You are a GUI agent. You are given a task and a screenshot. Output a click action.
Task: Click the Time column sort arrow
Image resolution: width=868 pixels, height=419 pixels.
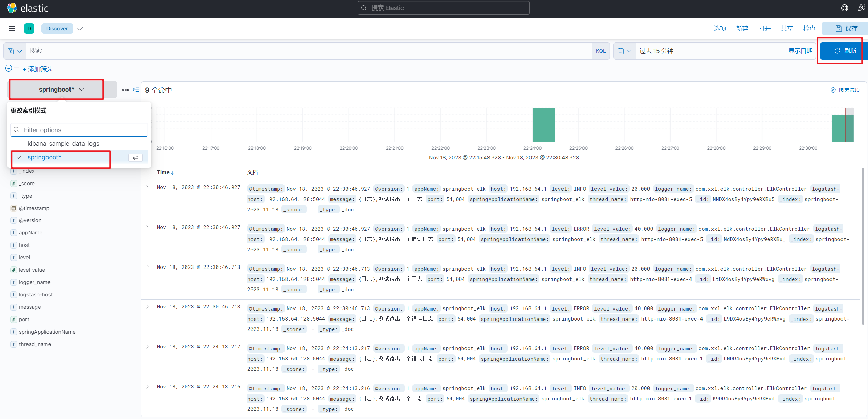pos(173,173)
